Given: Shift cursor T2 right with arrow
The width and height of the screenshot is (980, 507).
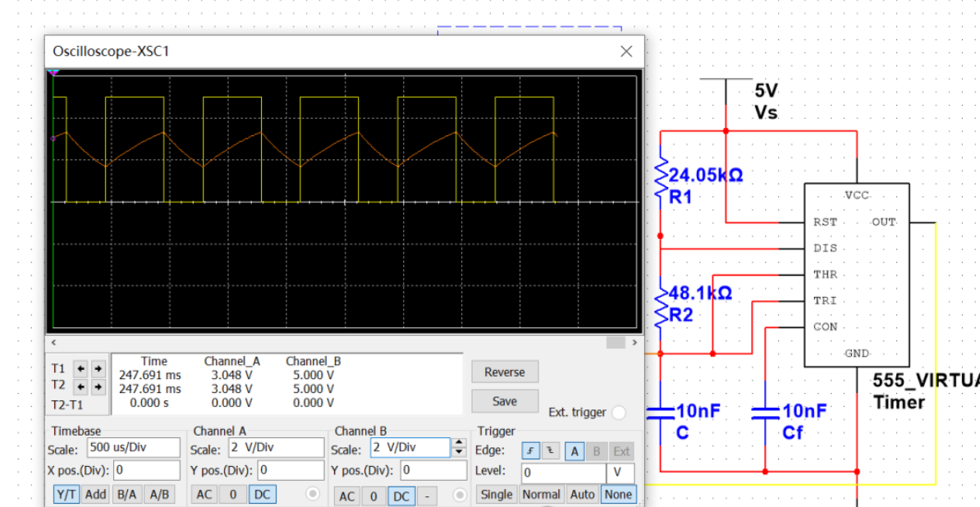Looking at the screenshot, I should (x=98, y=385).
